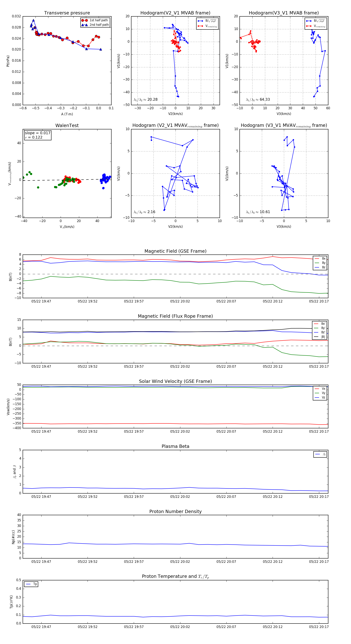351x644 pixels.
Task: Click the 'Magnetic Field (Flux Rope Frame)' title
Action: [x=175, y=316]
